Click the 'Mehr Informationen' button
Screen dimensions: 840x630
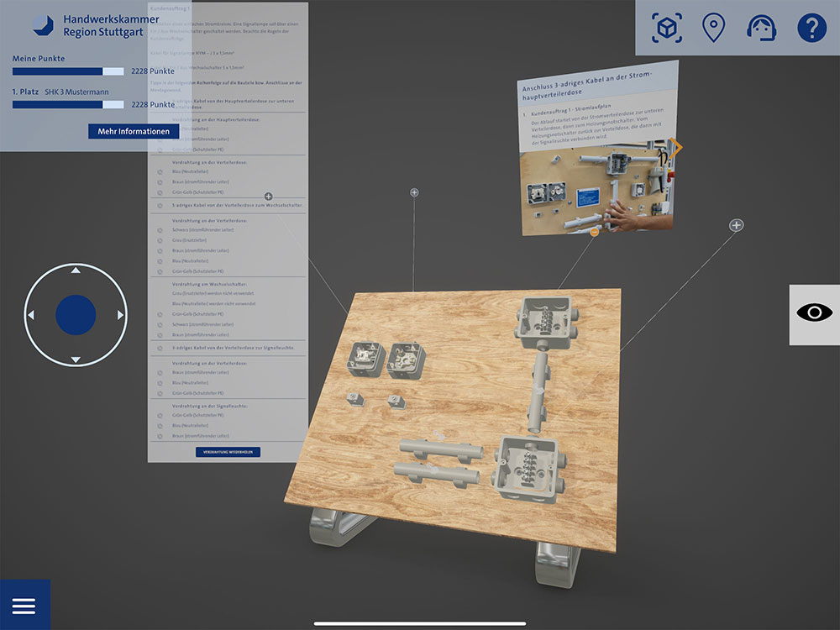click(x=134, y=131)
